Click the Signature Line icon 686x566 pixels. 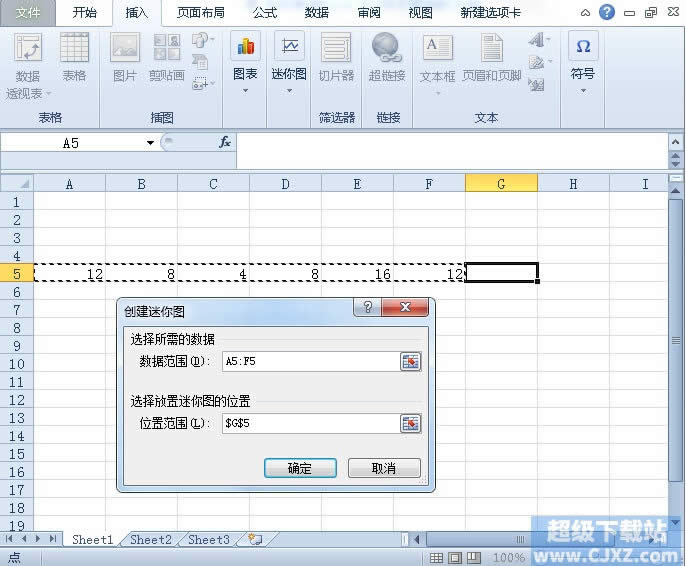538,62
